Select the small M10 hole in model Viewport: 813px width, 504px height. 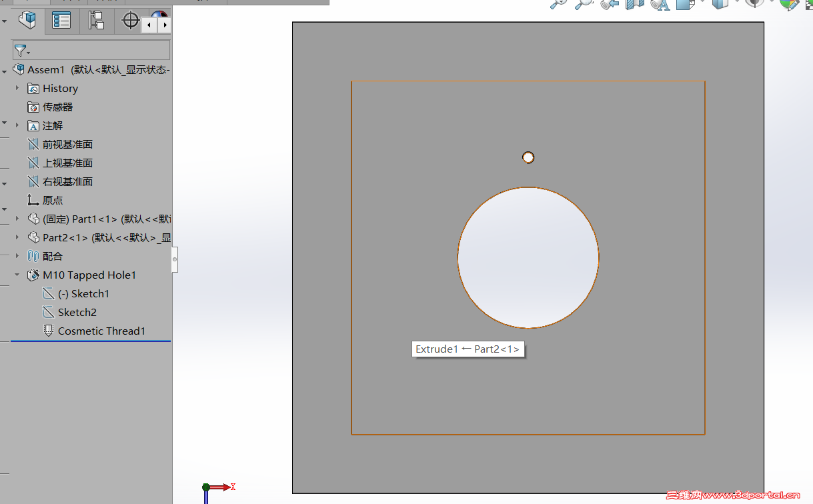tap(528, 157)
